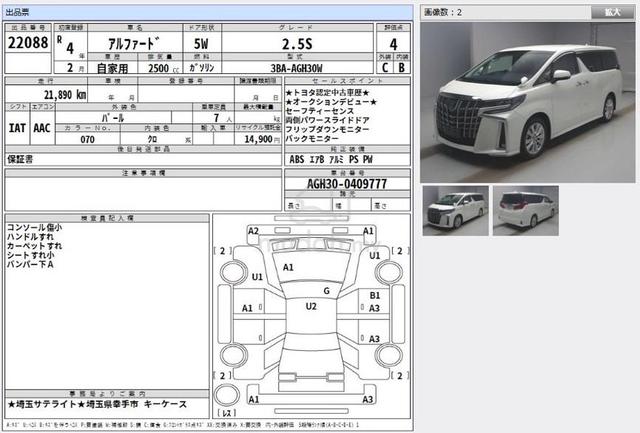Click the door type 5W
640x433 pixels.
click(201, 44)
